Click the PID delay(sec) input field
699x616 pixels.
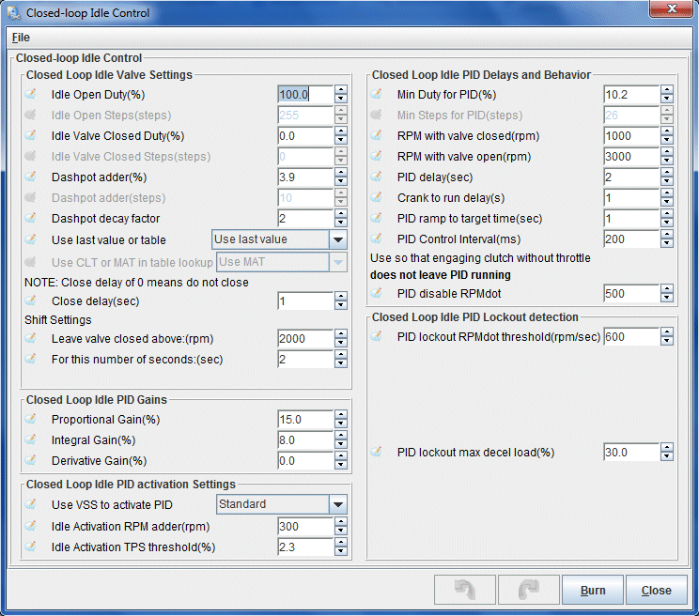click(x=631, y=177)
